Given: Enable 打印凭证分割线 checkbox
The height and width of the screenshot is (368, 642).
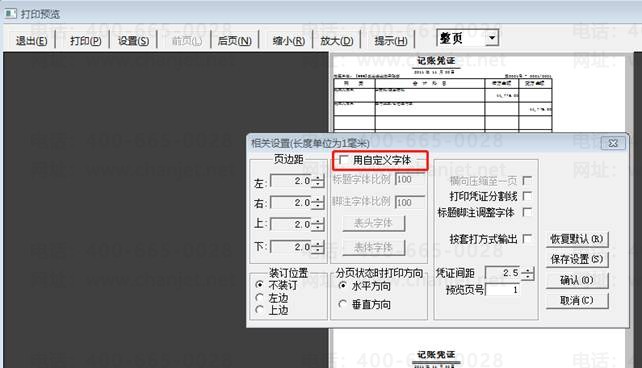Looking at the screenshot, I should pyautogui.click(x=528, y=196).
